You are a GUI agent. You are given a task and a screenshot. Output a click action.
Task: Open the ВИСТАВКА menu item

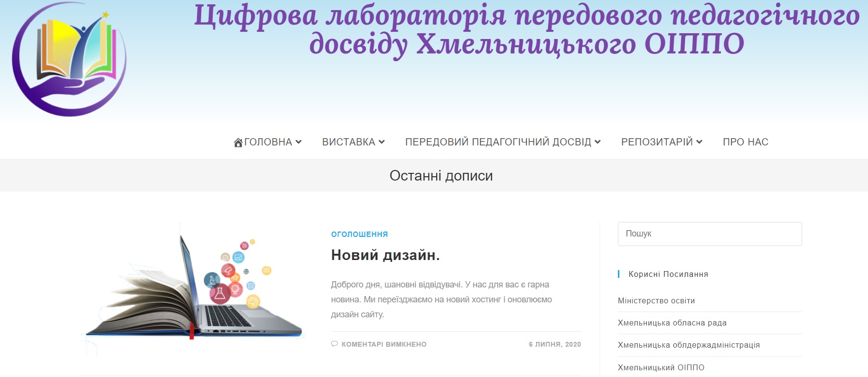click(349, 142)
